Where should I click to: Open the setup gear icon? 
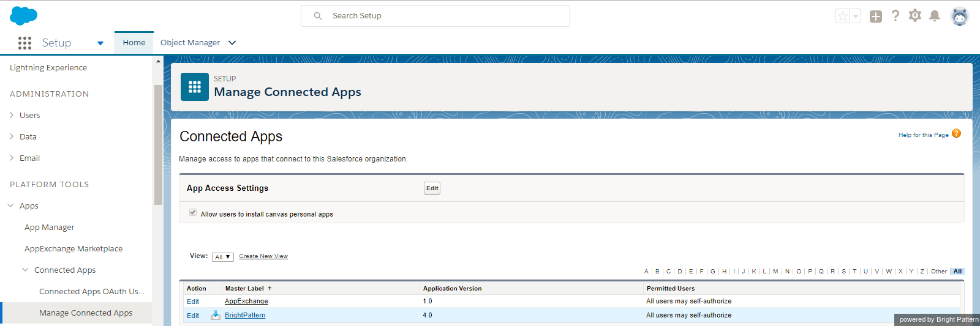[915, 16]
